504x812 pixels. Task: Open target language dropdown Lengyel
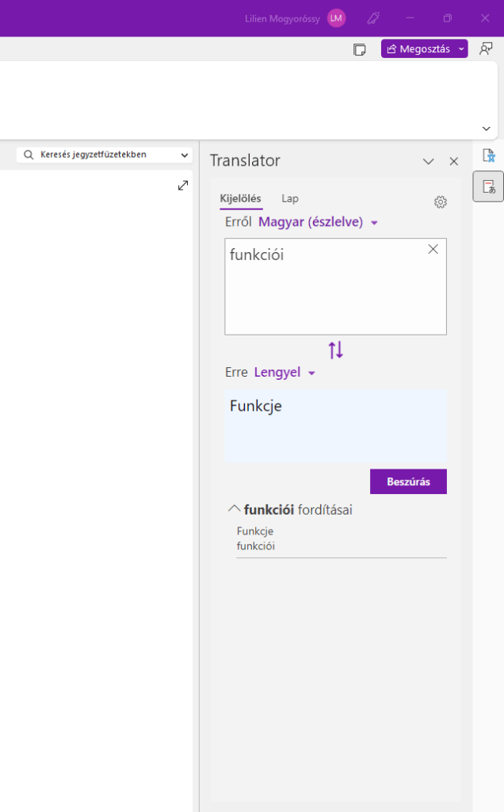coord(284,373)
